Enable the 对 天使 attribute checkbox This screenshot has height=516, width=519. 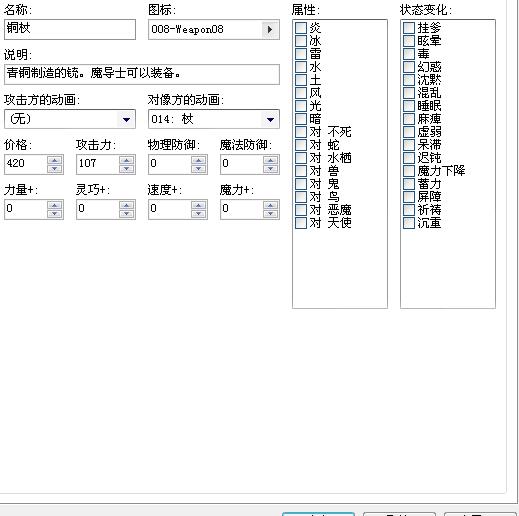[301, 223]
